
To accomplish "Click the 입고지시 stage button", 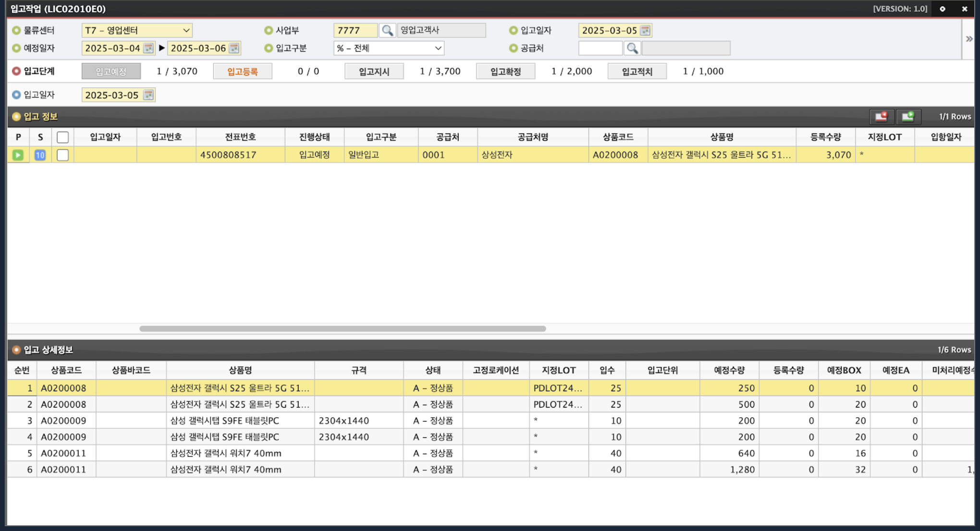I will click(x=374, y=72).
